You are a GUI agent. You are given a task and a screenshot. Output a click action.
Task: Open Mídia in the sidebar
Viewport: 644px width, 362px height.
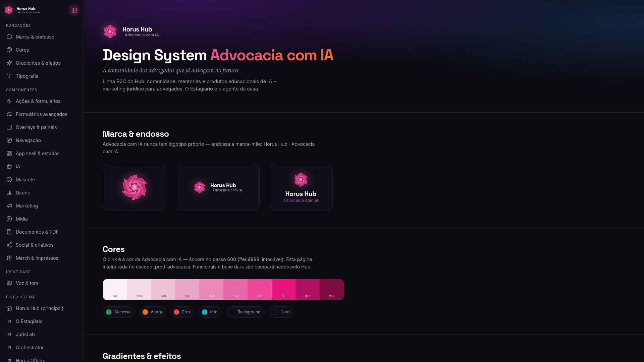click(x=42, y=219)
